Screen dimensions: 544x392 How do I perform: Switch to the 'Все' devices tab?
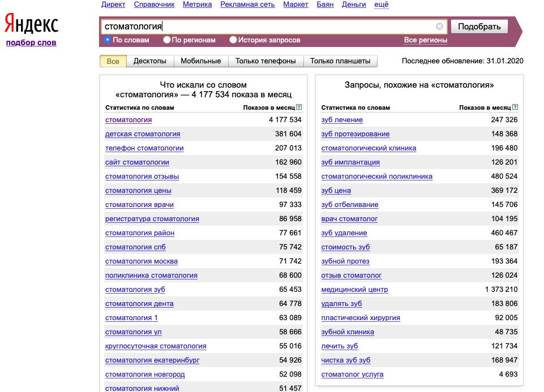coord(113,61)
